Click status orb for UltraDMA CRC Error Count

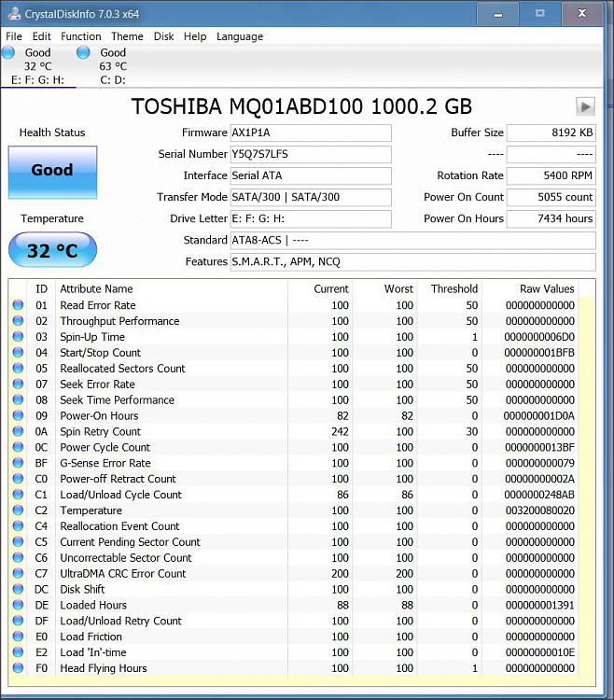(18, 573)
